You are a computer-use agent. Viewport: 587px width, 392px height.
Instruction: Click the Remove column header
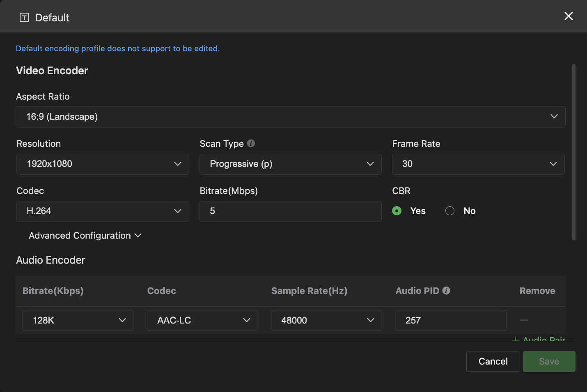pyautogui.click(x=537, y=291)
